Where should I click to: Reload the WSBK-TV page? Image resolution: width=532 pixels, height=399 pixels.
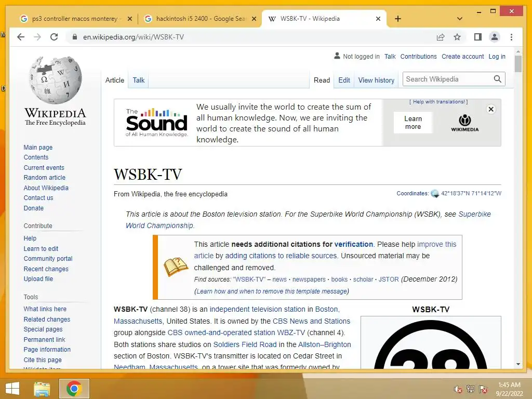tap(54, 37)
